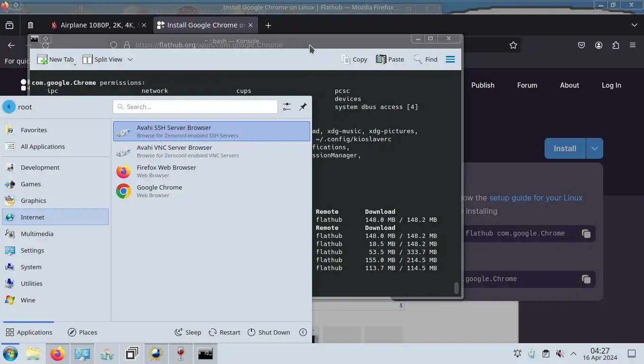Open Avahi VNC Server Browser entry
Image resolution: width=644 pixels, height=364 pixels.
pyautogui.click(x=211, y=151)
